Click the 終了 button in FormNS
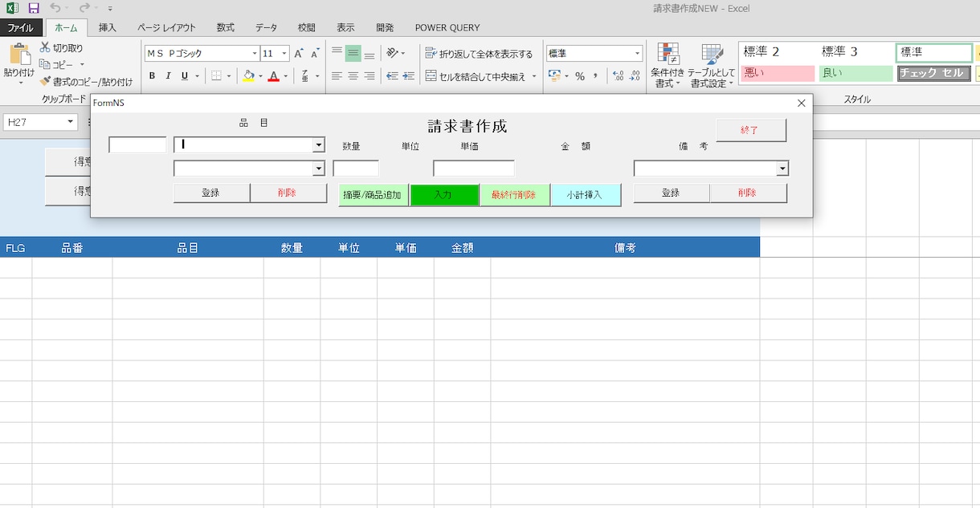This screenshot has width=980, height=508. tap(750, 130)
